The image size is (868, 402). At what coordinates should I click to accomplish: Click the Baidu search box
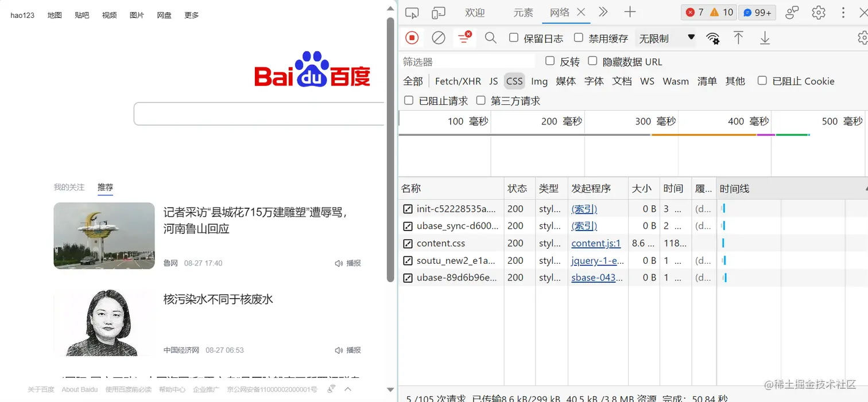(259, 114)
